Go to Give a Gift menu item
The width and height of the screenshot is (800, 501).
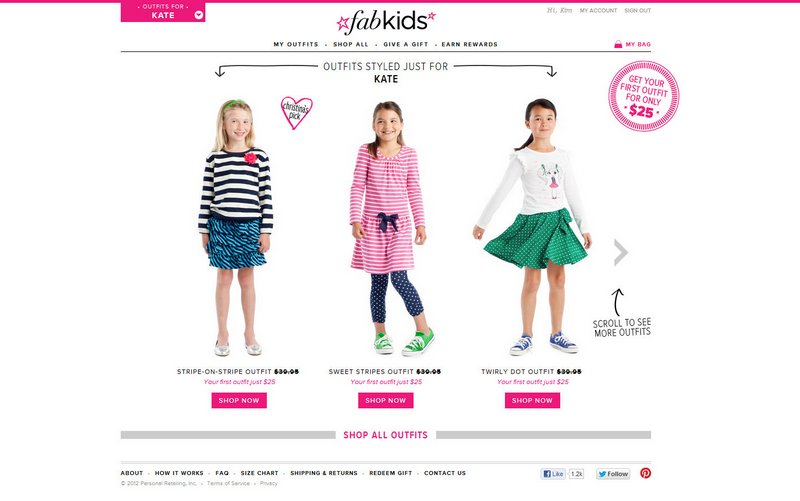point(406,44)
